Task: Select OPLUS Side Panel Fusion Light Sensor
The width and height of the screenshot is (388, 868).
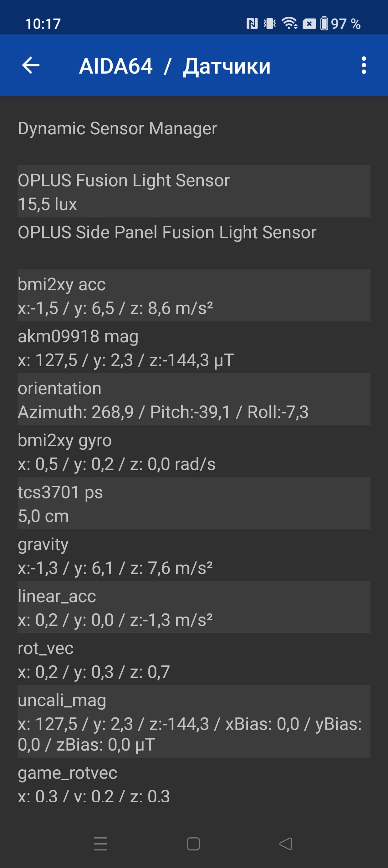Action: point(194,232)
